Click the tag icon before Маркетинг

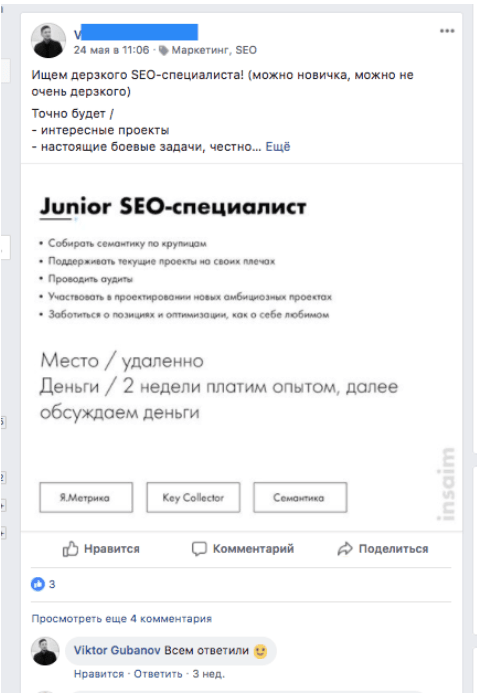point(164,50)
